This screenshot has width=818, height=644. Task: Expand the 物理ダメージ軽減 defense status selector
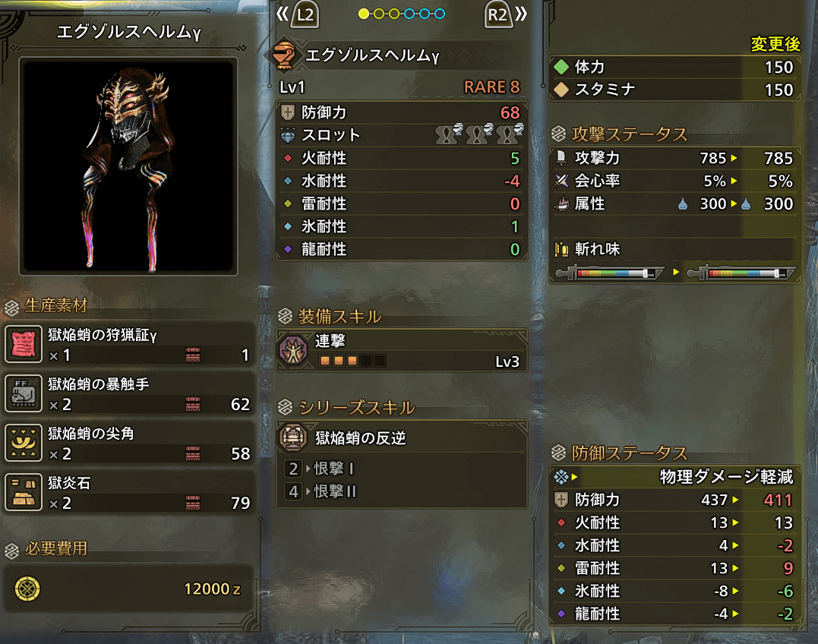pos(674,477)
